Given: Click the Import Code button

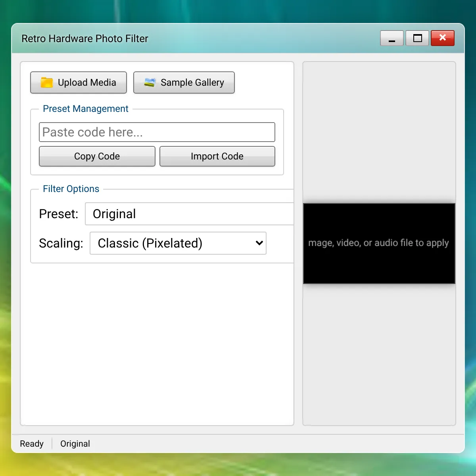Looking at the screenshot, I should (217, 156).
